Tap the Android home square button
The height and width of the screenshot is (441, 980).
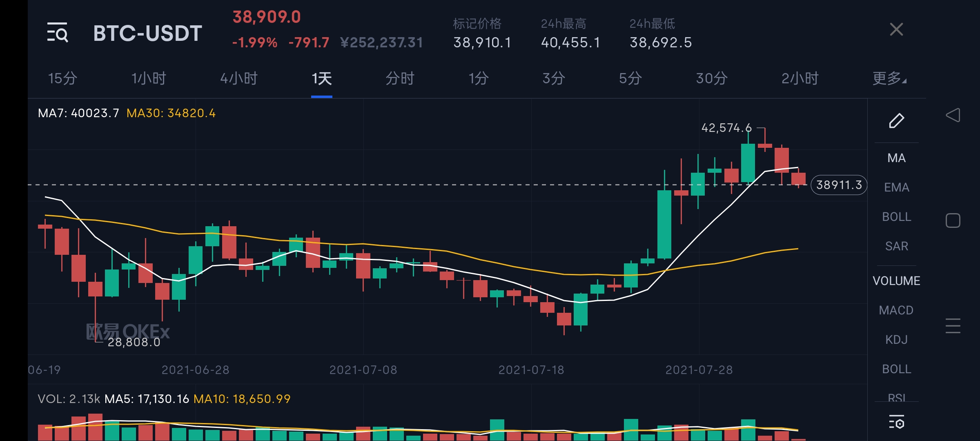(x=953, y=220)
